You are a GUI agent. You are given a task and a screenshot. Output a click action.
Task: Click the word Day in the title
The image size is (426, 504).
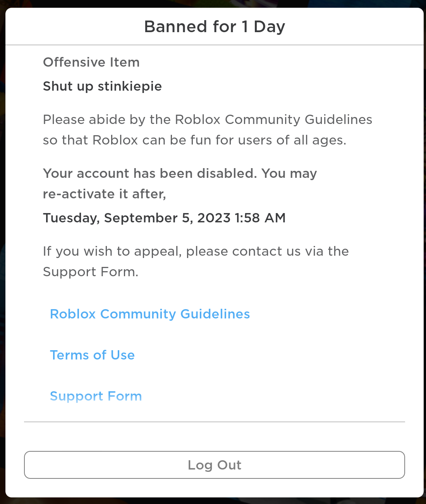click(270, 27)
